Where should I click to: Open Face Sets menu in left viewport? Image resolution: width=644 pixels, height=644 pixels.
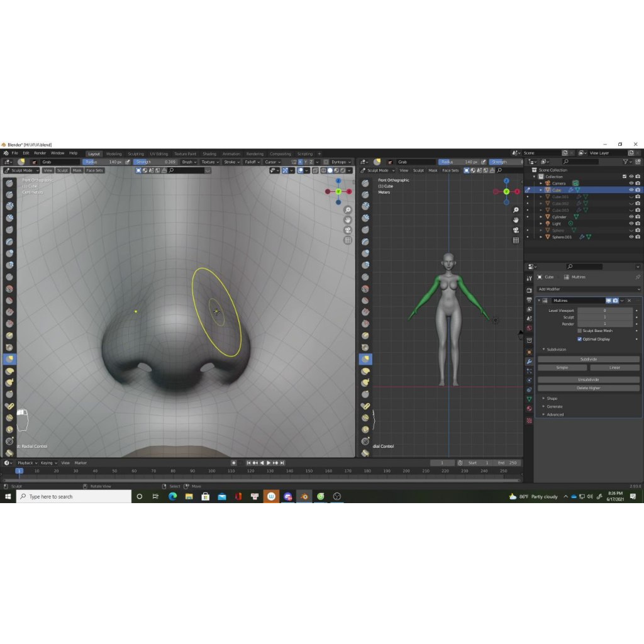pyautogui.click(x=94, y=170)
